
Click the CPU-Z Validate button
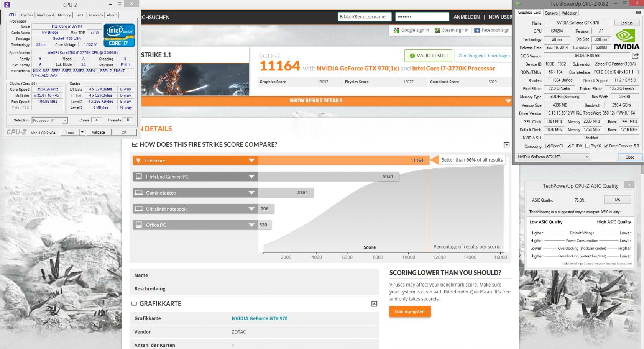pyautogui.click(x=98, y=132)
